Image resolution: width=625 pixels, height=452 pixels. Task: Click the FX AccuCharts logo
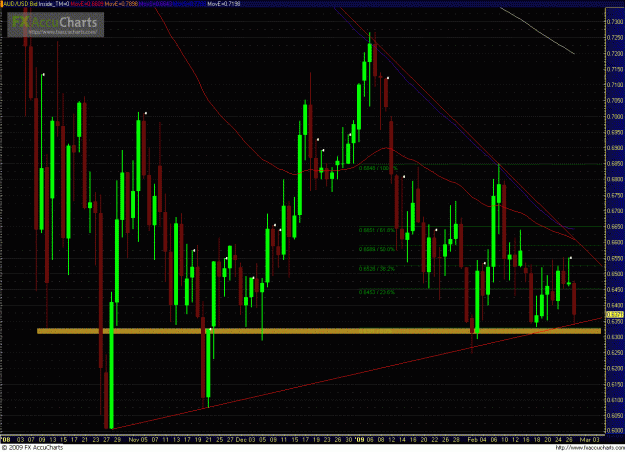[x=55, y=22]
